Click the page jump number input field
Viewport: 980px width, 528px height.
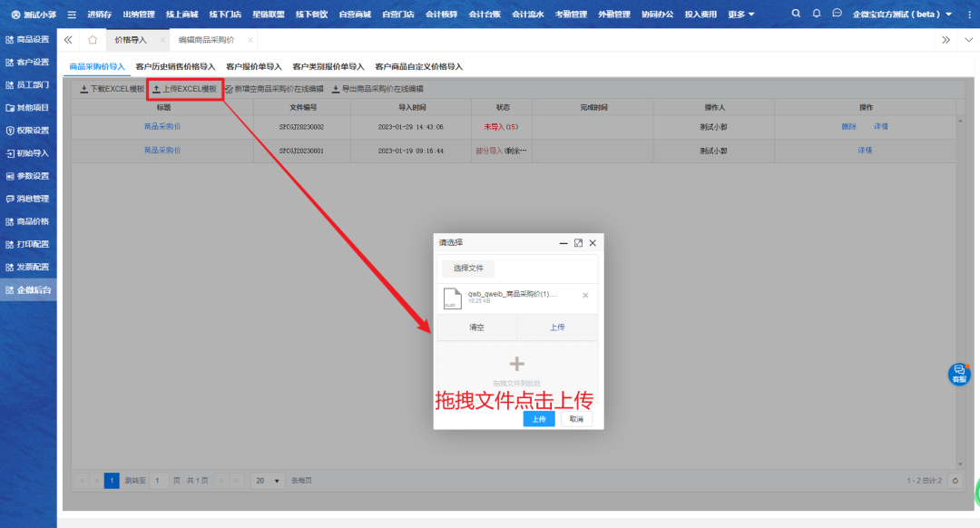159,481
